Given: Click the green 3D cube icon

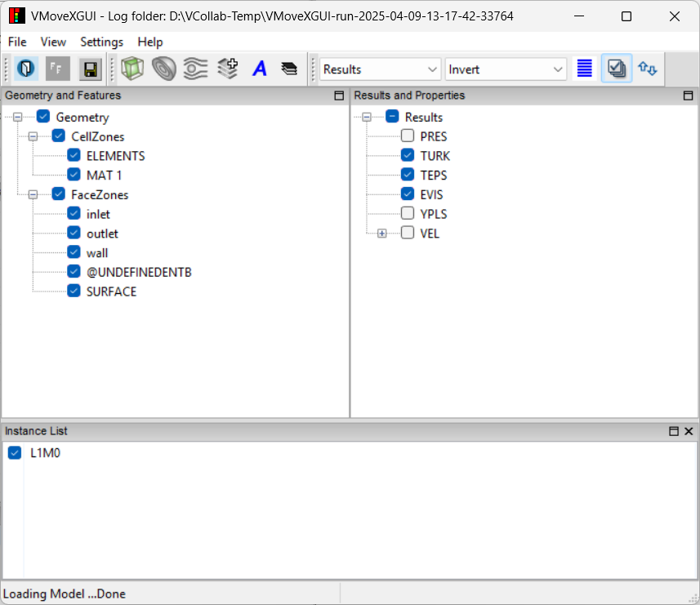Looking at the screenshot, I should point(132,69).
